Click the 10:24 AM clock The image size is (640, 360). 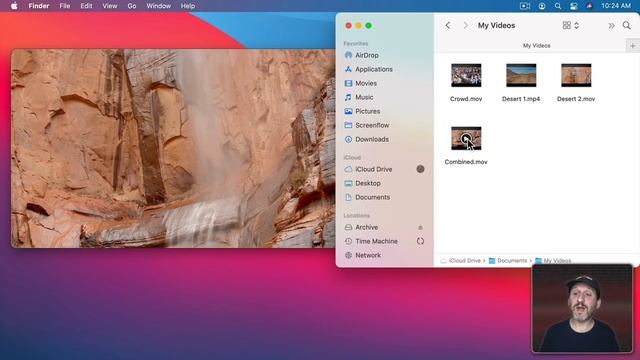[616, 6]
